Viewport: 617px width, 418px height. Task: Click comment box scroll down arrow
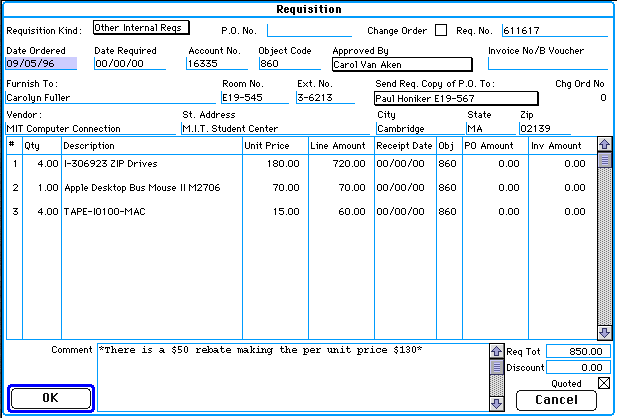pyautogui.click(x=495, y=404)
